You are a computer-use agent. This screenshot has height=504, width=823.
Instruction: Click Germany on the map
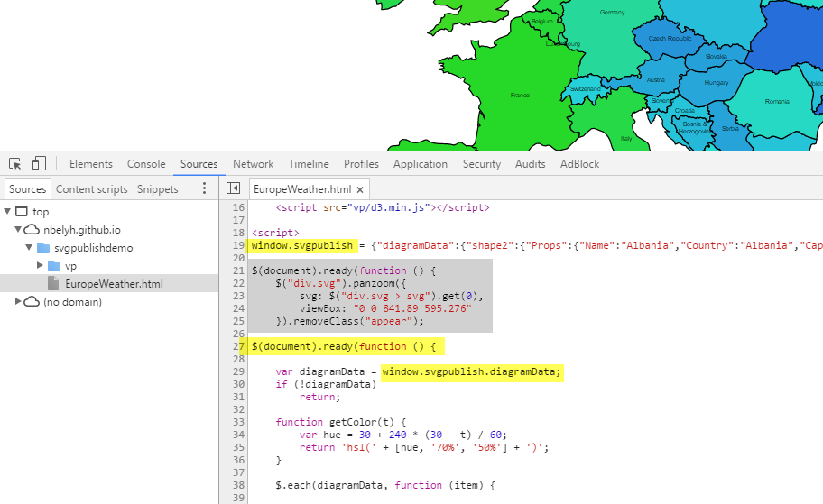tap(612, 12)
